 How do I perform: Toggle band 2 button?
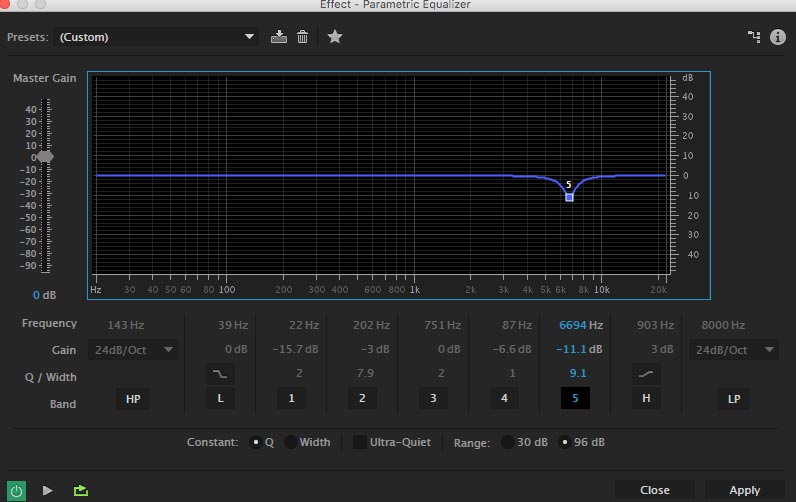pyautogui.click(x=362, y=398)
